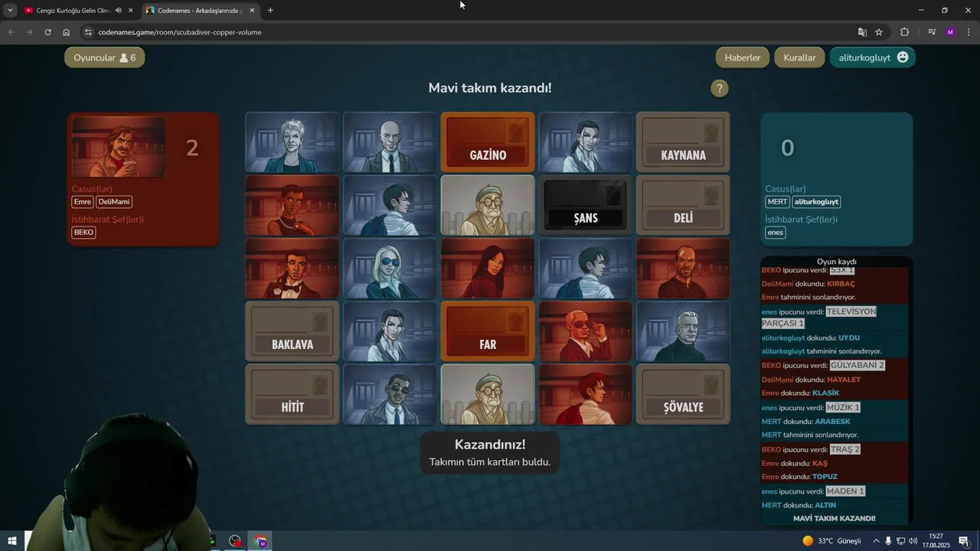This screenshot has width=980, height=551.
Task: Go back in browser history
Action: tap(11, 32)
